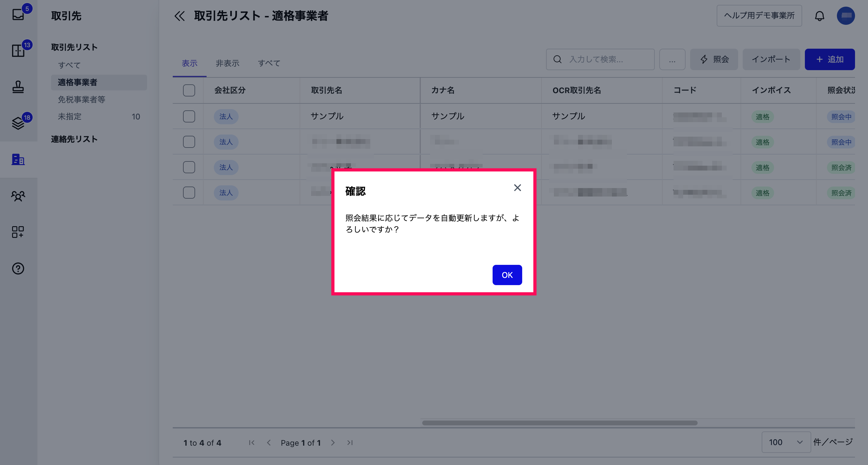868x465 pixels.
Task: Check the second row checkbox
Action: point(189,141)
